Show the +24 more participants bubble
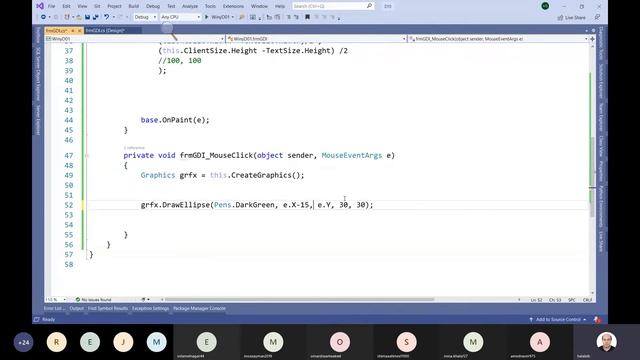 24,342
